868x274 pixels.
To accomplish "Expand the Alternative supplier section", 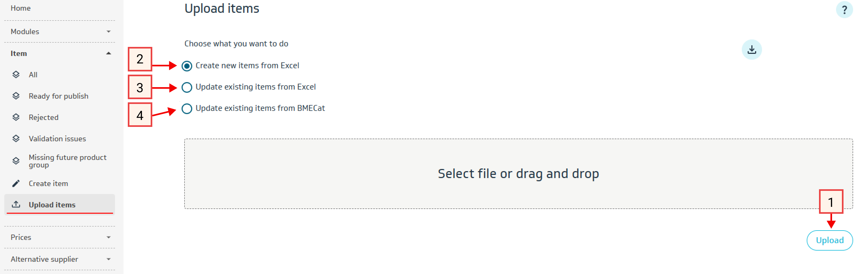I will (x=108, y=259).
